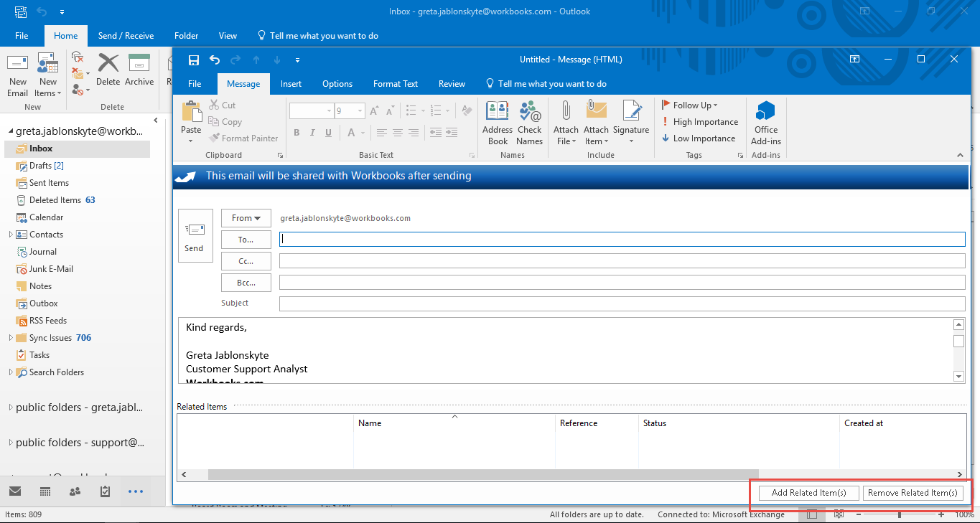Toggle Bold formatting

tap(297, 133)
